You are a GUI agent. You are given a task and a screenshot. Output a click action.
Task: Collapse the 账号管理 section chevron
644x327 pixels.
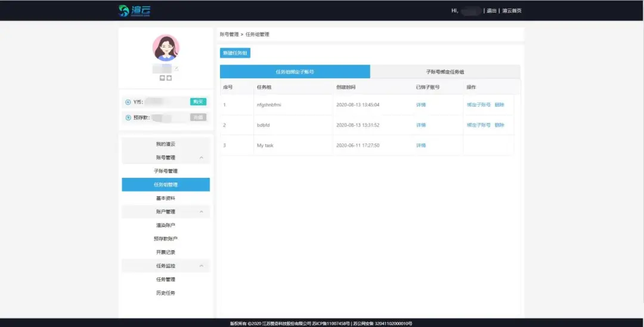click(201, 158)
